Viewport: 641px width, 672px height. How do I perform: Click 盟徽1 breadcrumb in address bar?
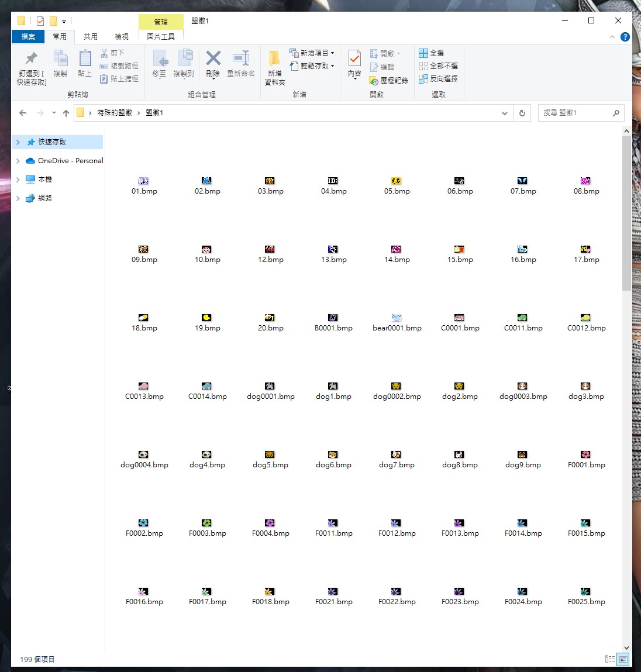click(x=154, y=113)
